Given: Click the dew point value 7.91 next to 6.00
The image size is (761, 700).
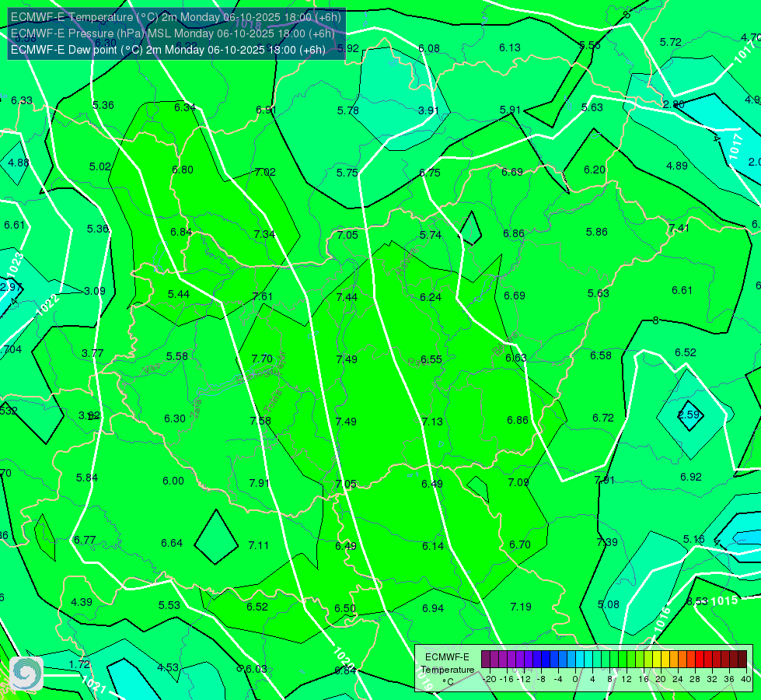Looking at the screenshot, I should pos(259,483).
